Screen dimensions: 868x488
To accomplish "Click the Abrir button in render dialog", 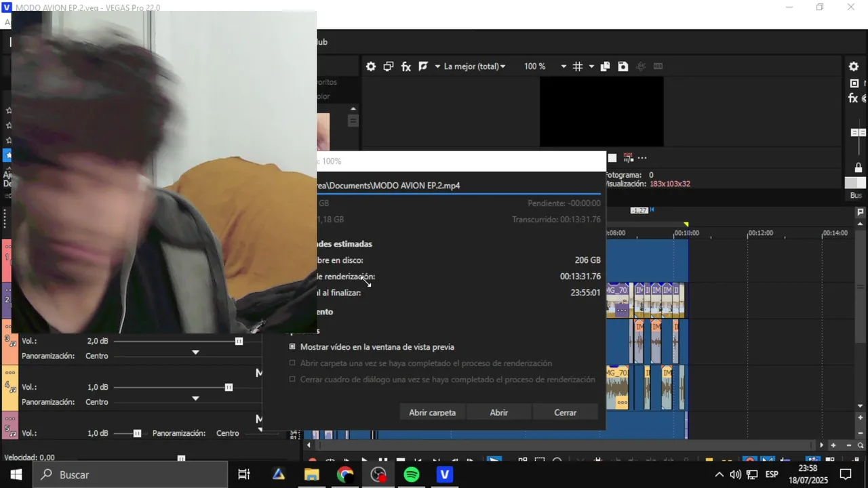I will tap(498, 412).
